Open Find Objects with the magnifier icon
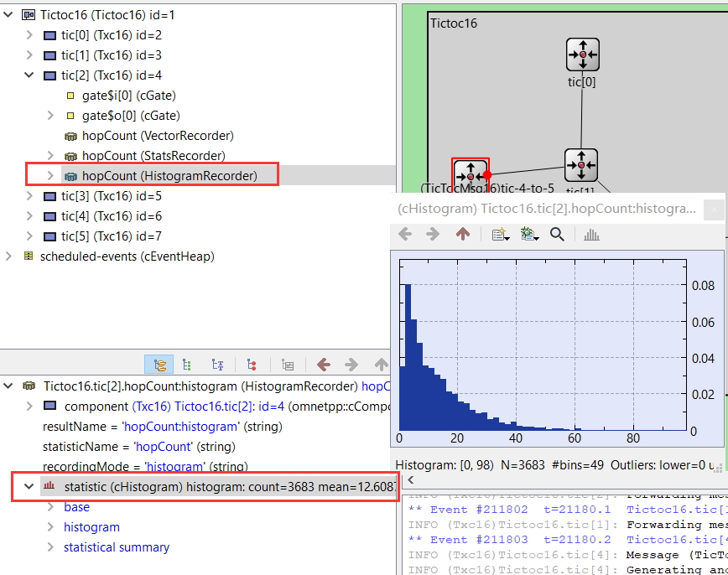The height and width of the screenshot is (575, 728). pos(557,235)
